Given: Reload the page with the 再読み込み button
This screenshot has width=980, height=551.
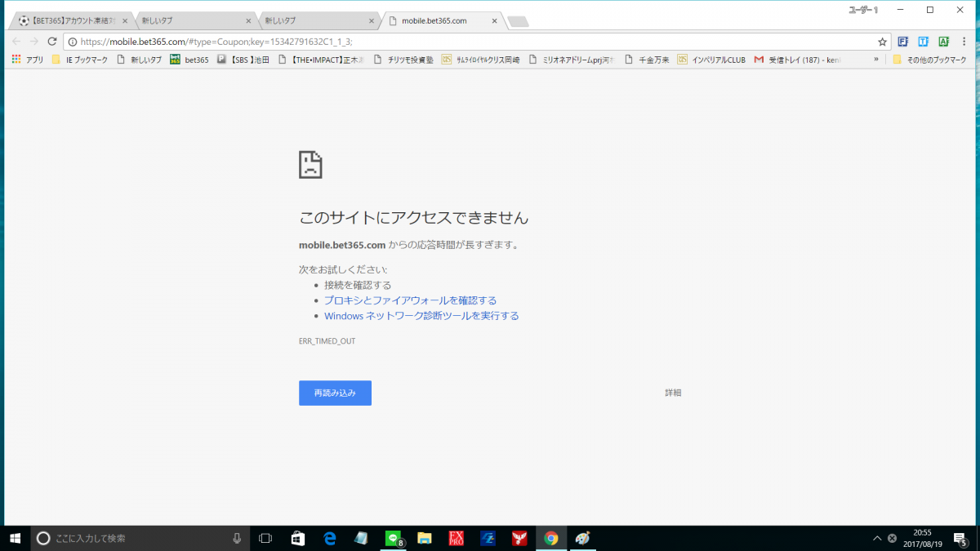Looking at the screenshot, I should (x=335, y=393).
